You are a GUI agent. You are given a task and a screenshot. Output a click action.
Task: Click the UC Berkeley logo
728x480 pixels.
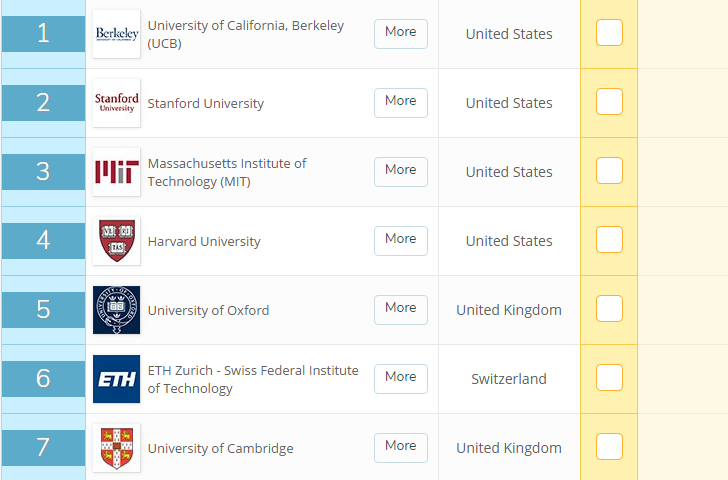click(116, 34)
